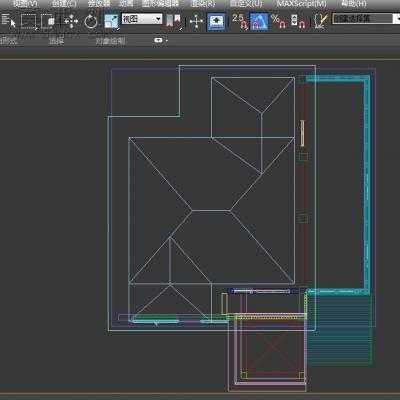
Task: Toggle the Spinner Snap button
Action: [298, 22]
